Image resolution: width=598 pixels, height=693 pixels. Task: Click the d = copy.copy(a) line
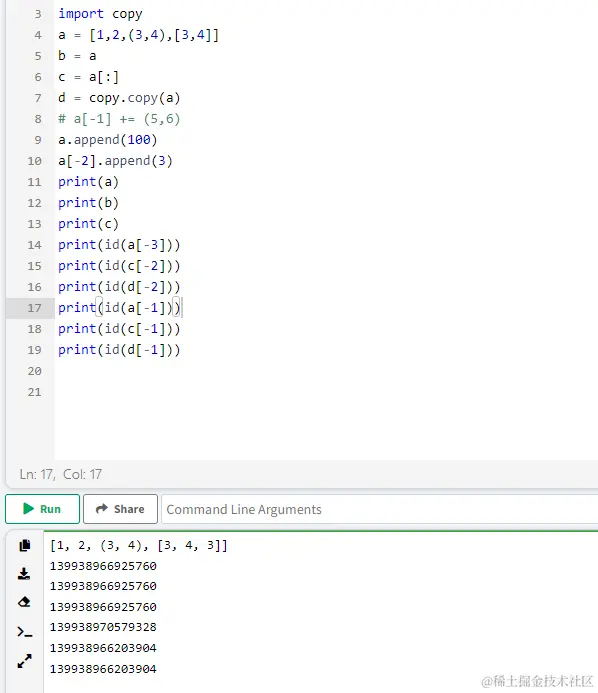(x=119, y=98)
